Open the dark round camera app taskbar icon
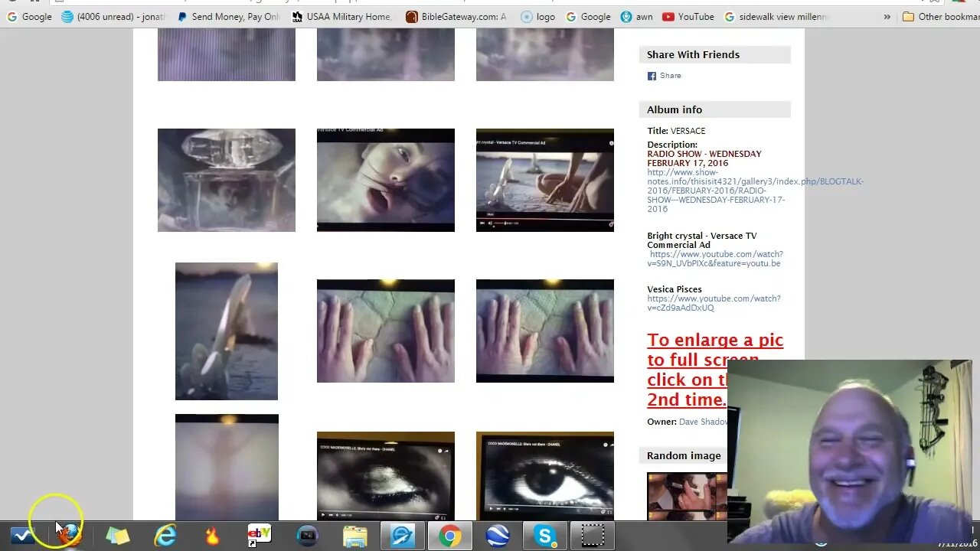980x551 pixels. [x=307, y=536]
